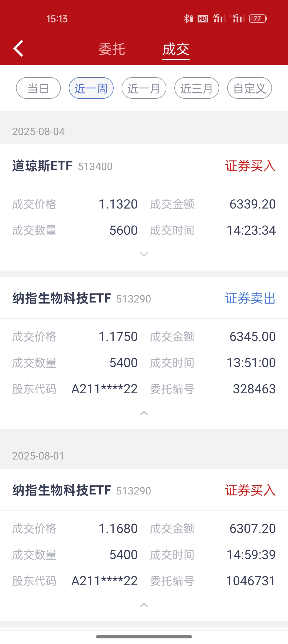The image size is (288, 644).
Task: Tap the 证券卖出 label
Action: (x=250, y=298)
